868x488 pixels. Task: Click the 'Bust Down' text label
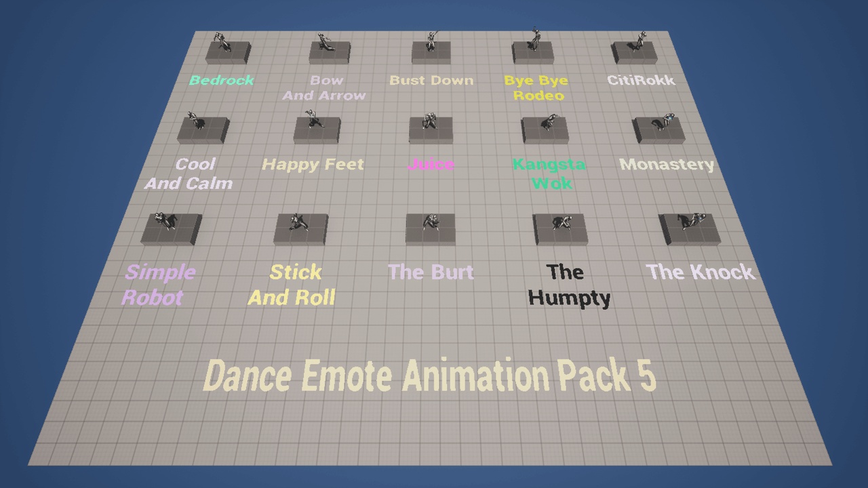pos(431,81)
